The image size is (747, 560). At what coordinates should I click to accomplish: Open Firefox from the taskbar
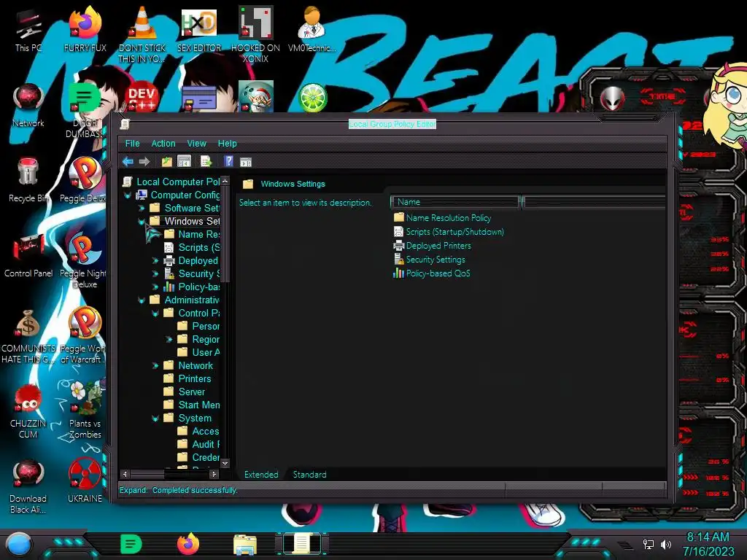[188, 544]
